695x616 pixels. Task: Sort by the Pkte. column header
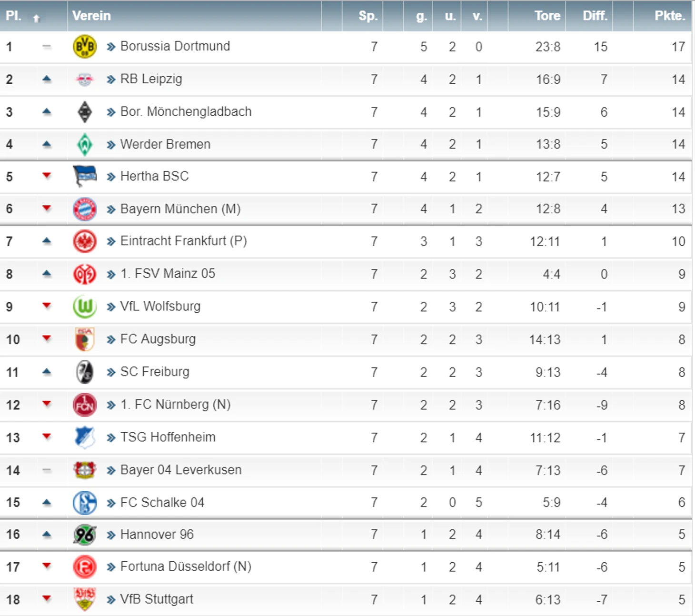670,16
